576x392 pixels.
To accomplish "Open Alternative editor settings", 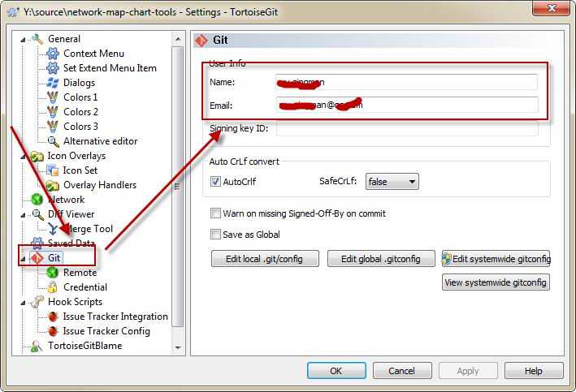I will coord(100,141).
